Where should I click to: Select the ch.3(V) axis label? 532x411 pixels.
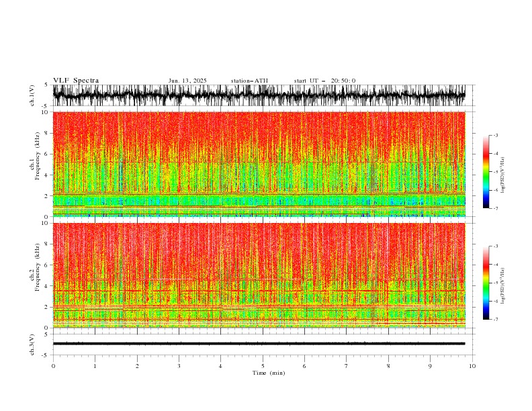click(32, 345)
